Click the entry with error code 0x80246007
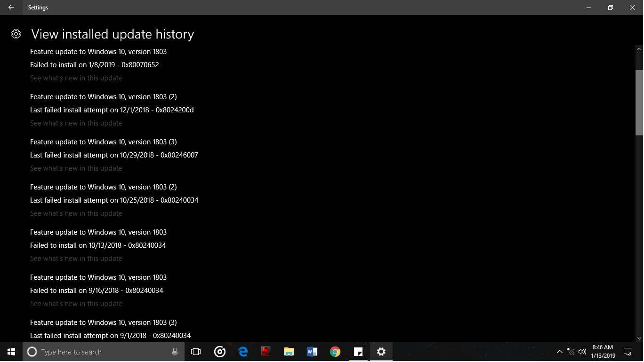Screen dimensions: 644x362 tap(114, 155)
